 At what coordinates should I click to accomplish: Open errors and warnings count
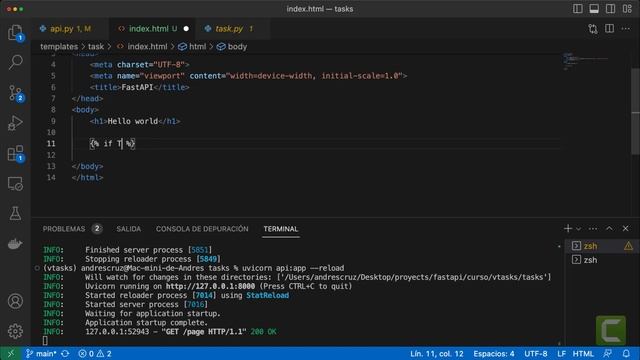[95, 353]
